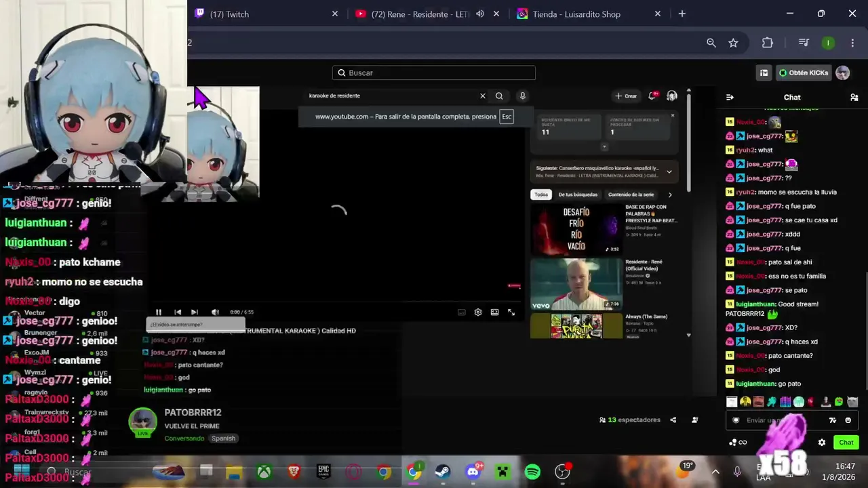Skip to the previous video in player

pyautogui.click(x=178, y=312)
